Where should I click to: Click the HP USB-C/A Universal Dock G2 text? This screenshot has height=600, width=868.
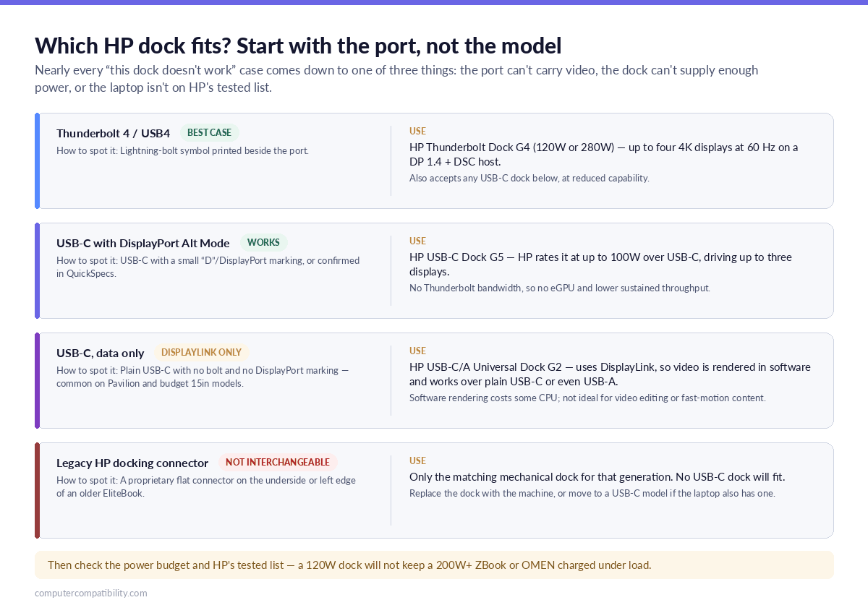tap(610, 374)
